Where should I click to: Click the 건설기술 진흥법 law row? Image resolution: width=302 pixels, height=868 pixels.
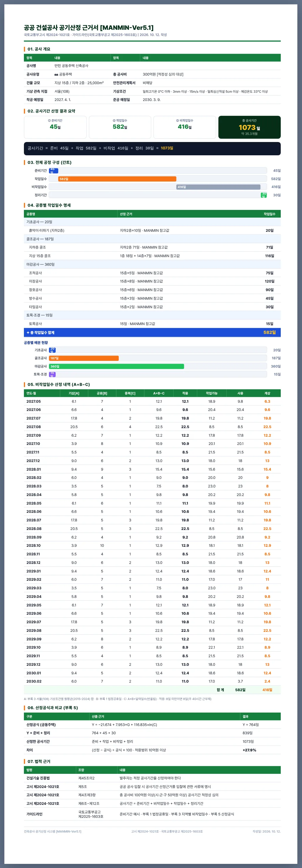[152, 778]
